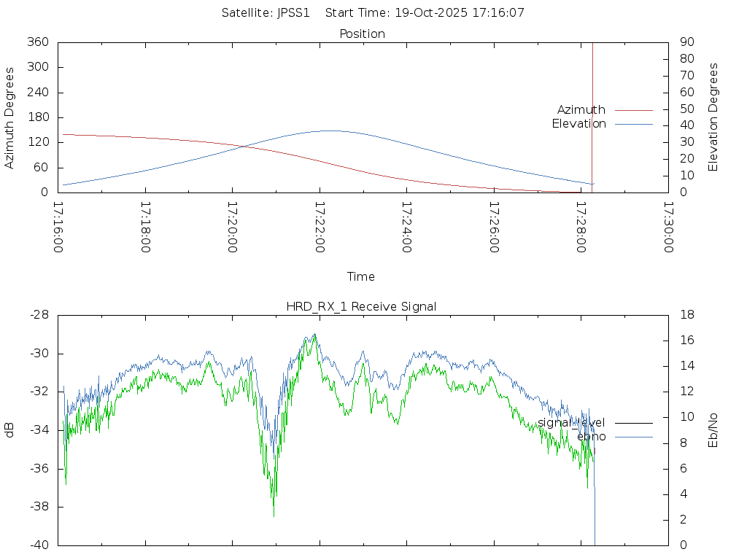Click the Eb/No right axis label
The height and width of the screenshot is (560, 747).
click(713, 430)
